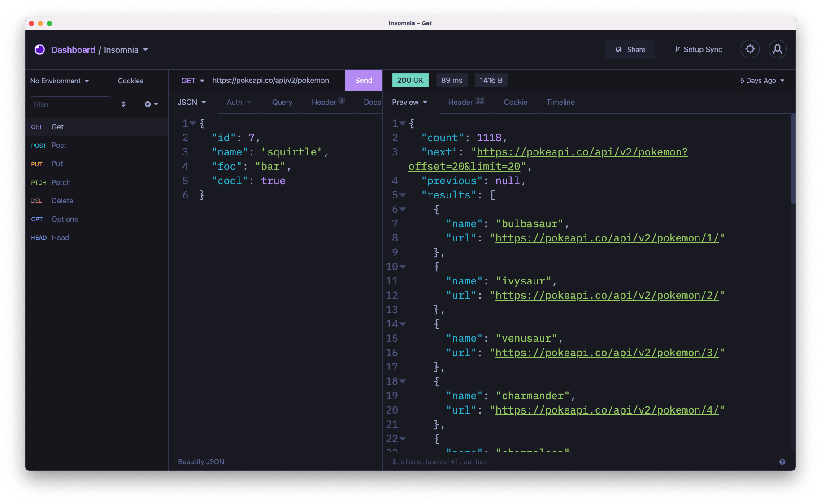Switch to the Timeline tab
This screenshot has height=504, width=821.
click(560, 102)
